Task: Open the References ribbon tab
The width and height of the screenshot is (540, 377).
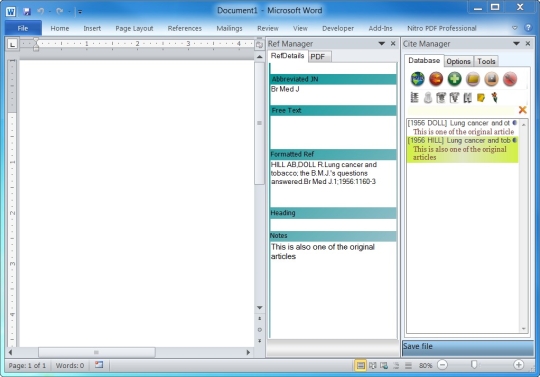Action: [x=185, y=28]
